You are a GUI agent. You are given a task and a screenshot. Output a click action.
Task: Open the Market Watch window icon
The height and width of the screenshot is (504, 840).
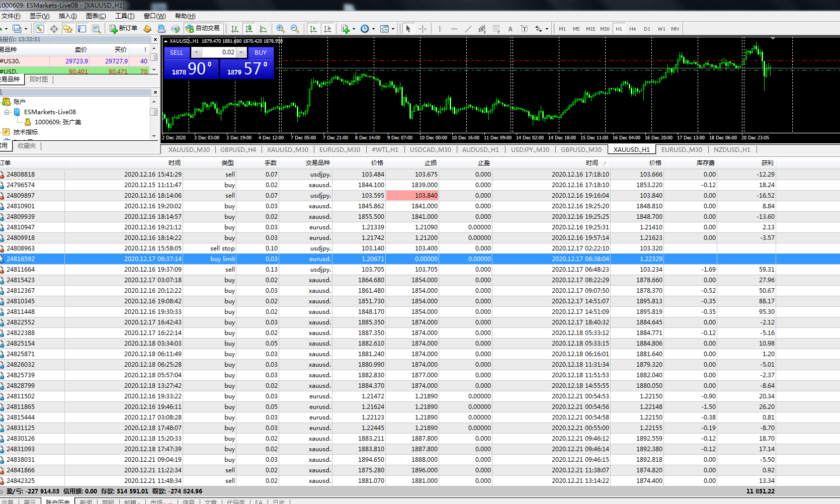(x=40, y=29)
